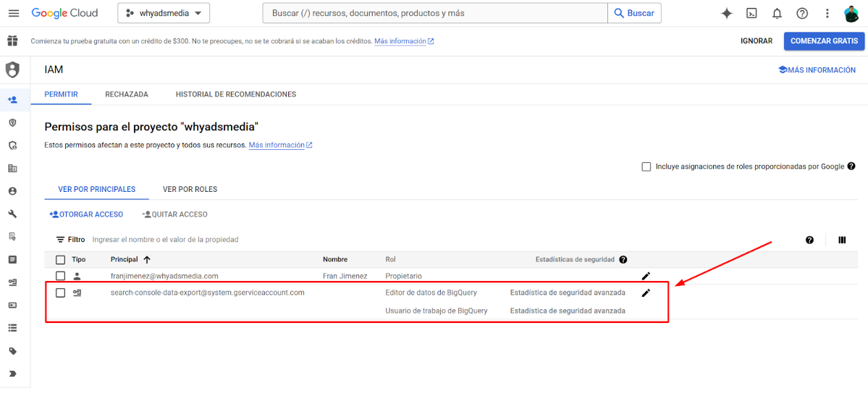Screen dimensions: 868x394
Task: Edit principal franjimenez@whyadsmedia.com with pencil icon
Action: click(x=646, y=276)
